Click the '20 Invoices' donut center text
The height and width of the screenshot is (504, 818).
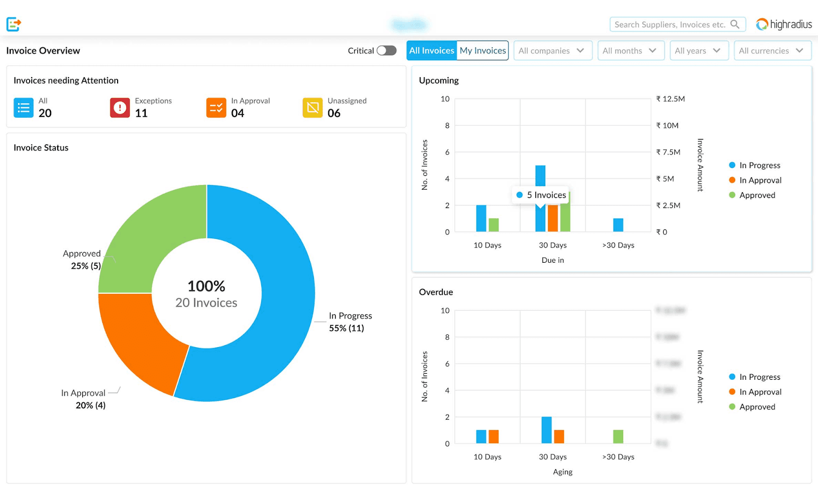tap(207, 303)
